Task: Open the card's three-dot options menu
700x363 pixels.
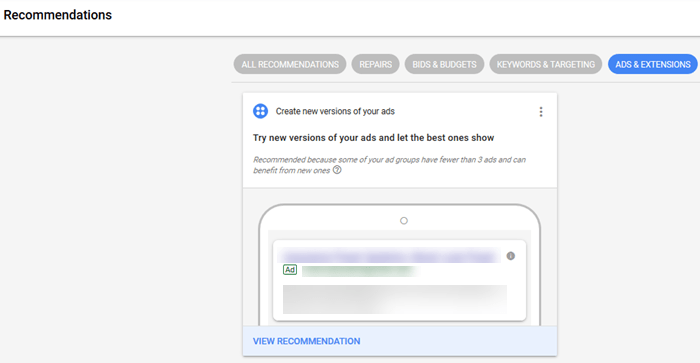Action: [541, 112]
